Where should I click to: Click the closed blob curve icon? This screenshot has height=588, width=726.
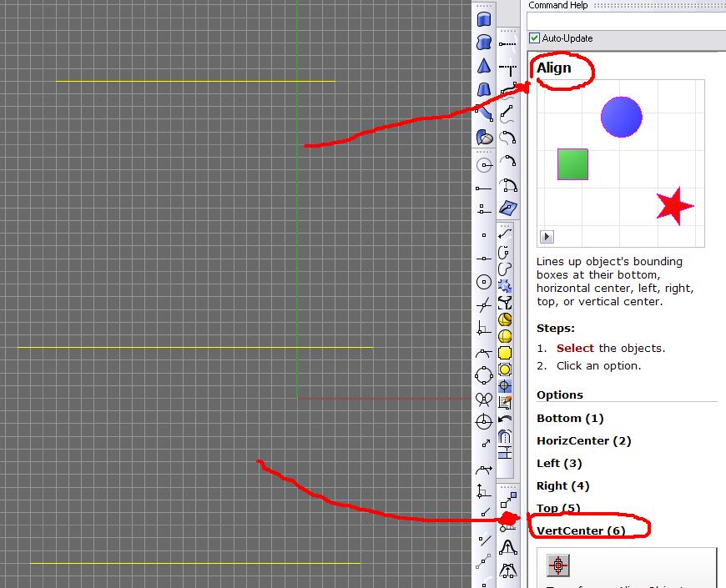click(x=505, y=269)
